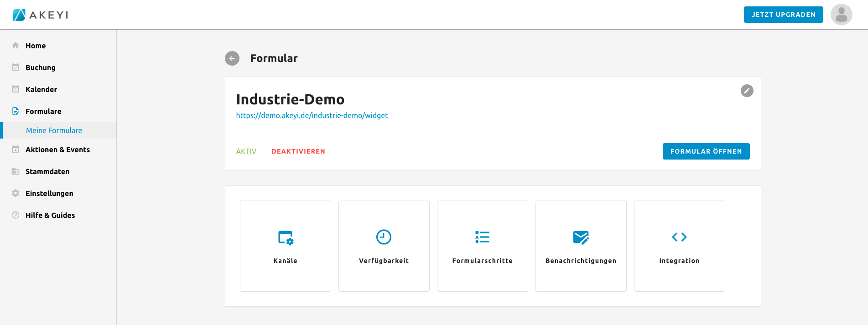Screen dimensions: 868x325
Task: Open the industrie-demo widget URL link
Action: pyautogui.click(x=312, y=116)
